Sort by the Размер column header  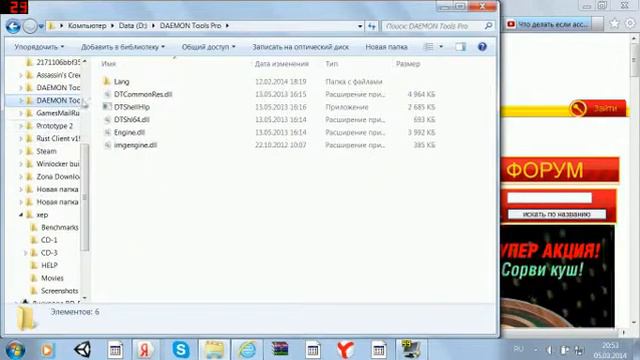(x=408, y=64)
